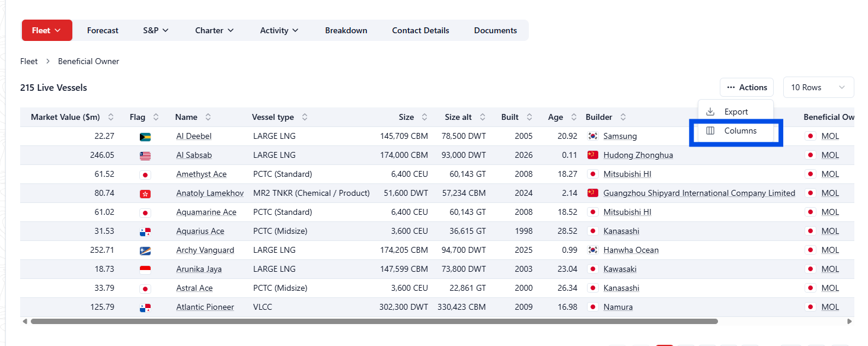Click the left arrow of horizontal scrollbar
Image resolution: width=868 pixels, height=346 pixels.
25,321
